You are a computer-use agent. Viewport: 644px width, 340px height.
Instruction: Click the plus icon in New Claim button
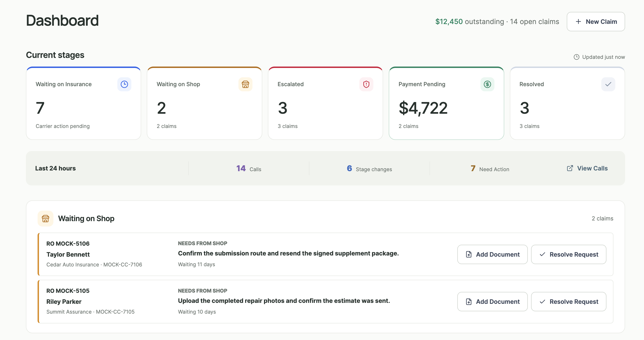point(578,21)
